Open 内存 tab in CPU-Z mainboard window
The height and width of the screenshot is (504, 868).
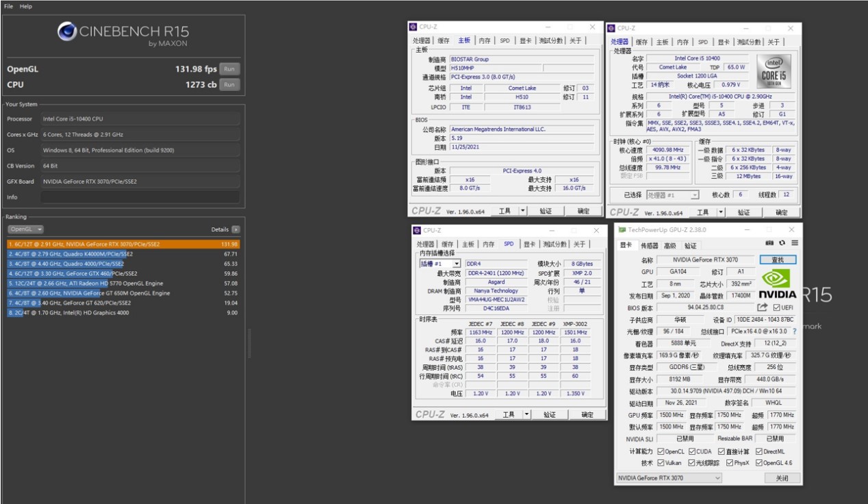coord(485,40)
